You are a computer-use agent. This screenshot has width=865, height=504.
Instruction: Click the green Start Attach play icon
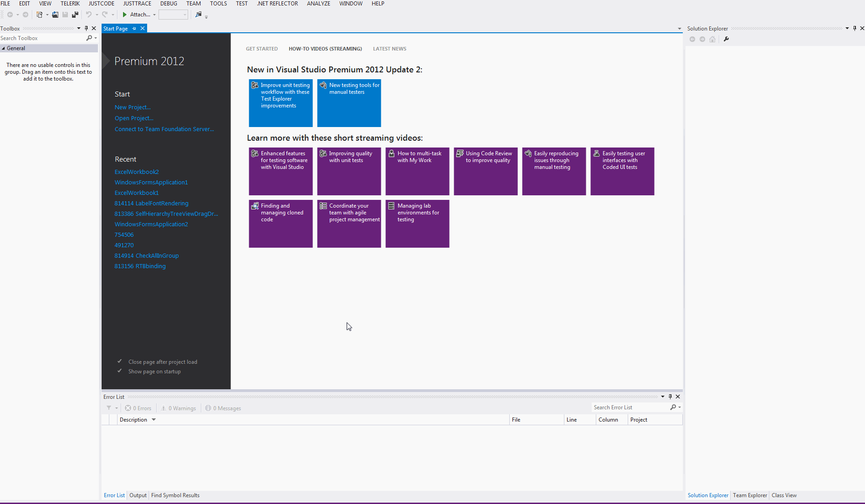(x=124, y=15)
